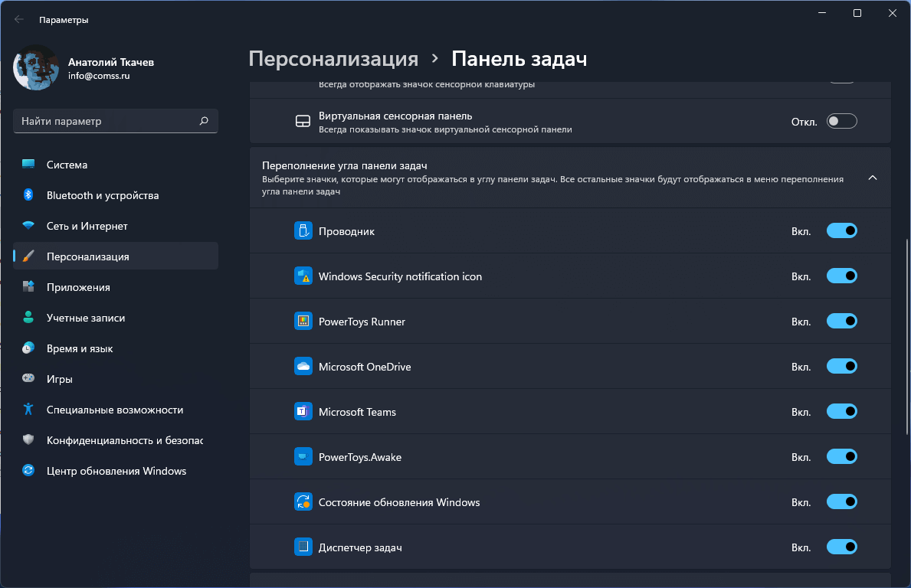The width and height of the screenshot is (911, 588).
Task: Click the Система monitor icon
Action: click(x=28, y=165)
